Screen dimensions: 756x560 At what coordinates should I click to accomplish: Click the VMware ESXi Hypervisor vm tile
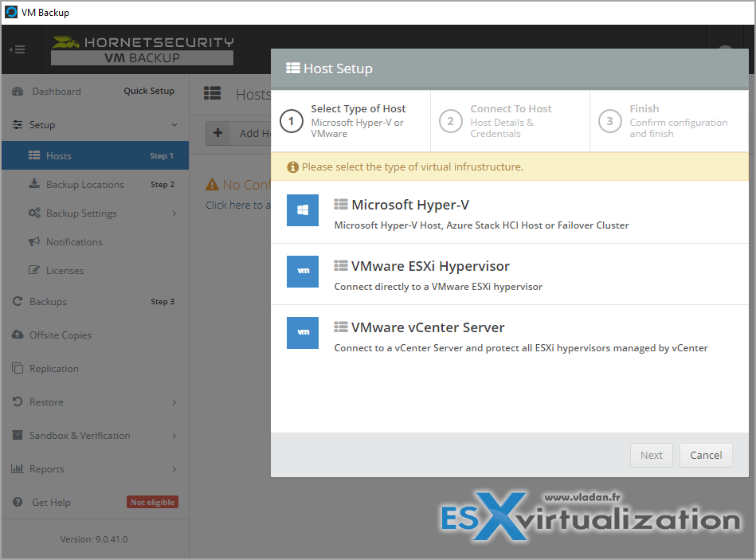click(303, 272)
